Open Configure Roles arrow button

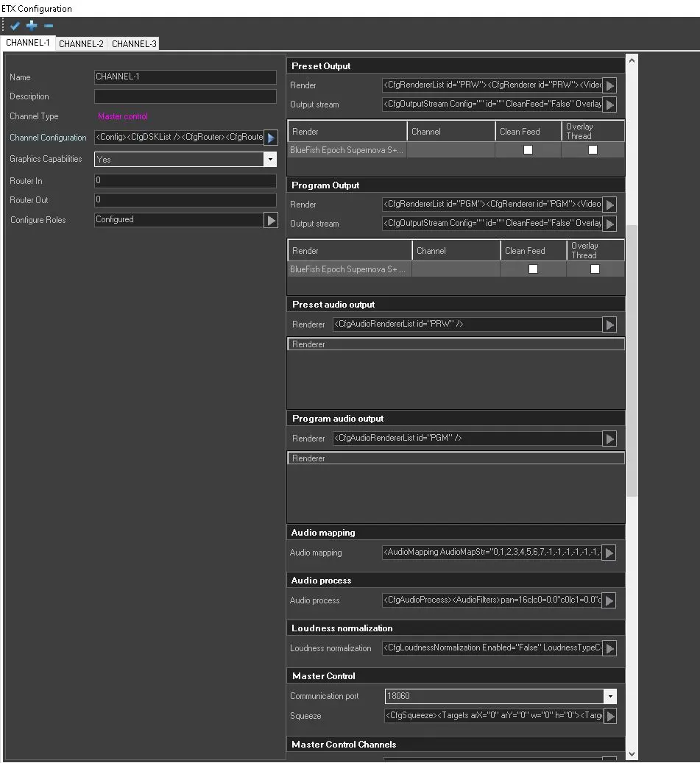coord(271,220)
